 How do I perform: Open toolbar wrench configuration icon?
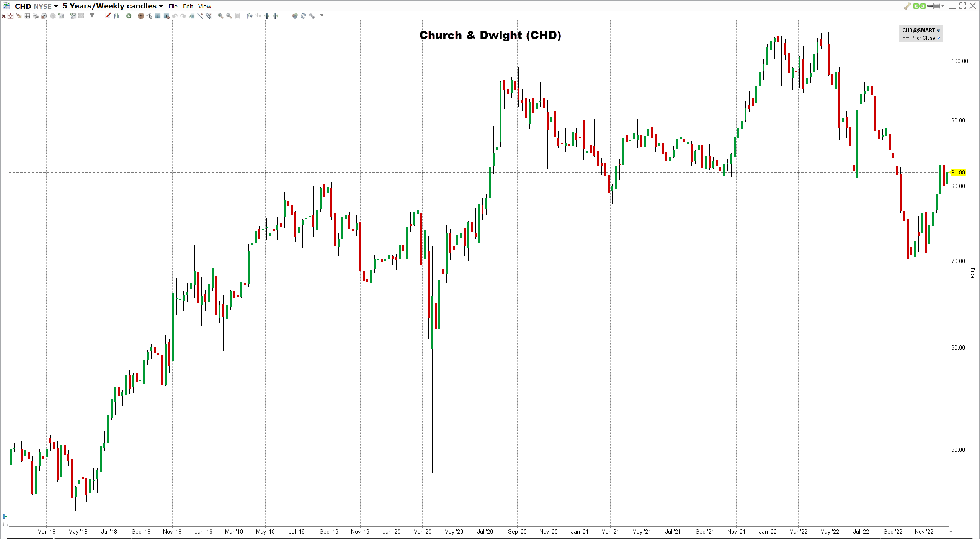pos(312,16)
